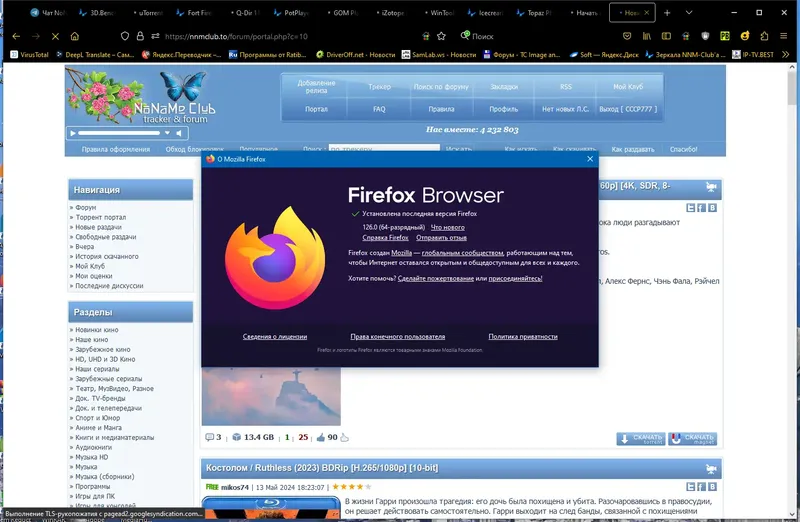The width and height of the screenshot is (800, 522).
Task: Click the СКАЧАТЬ magnet download button
Action: coord(692,439)
